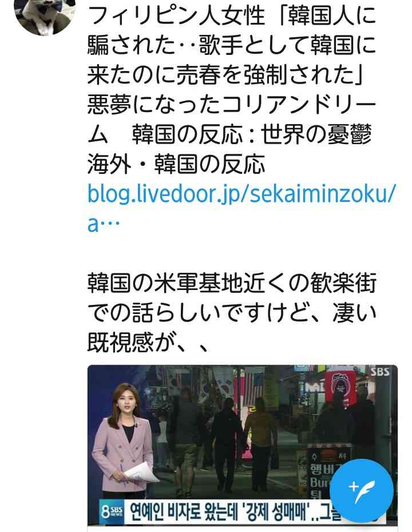This screenshot has height=532, width=412.
Task: Tap the red face poster sign in photo
Action: (x=340, y=387)
